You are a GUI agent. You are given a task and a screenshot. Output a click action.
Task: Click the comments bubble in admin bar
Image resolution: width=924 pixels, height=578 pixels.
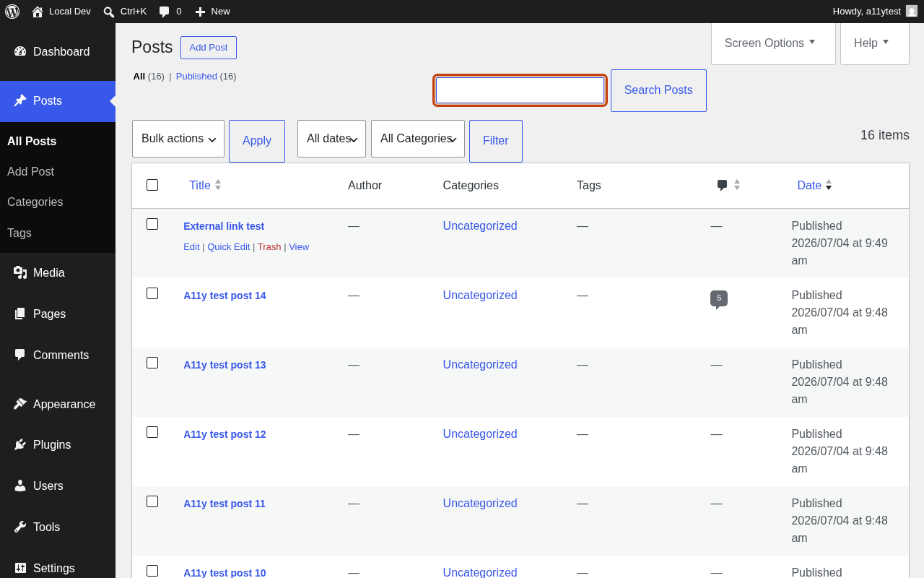(165, 12)
